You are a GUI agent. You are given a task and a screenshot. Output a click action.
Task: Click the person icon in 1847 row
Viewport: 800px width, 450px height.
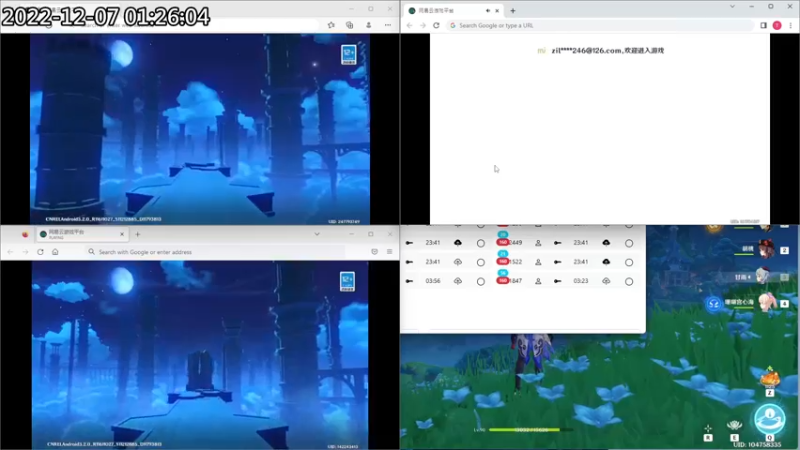click(x=538, y=281)
